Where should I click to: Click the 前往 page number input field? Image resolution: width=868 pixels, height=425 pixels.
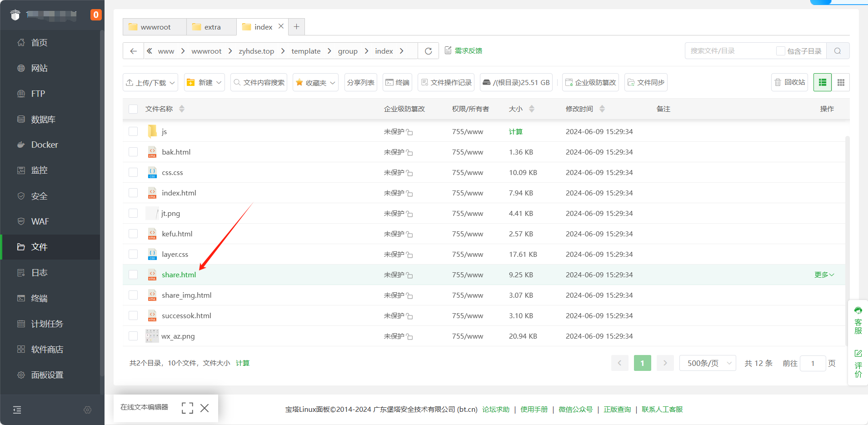pyautogui.click(x=812, y=363)
